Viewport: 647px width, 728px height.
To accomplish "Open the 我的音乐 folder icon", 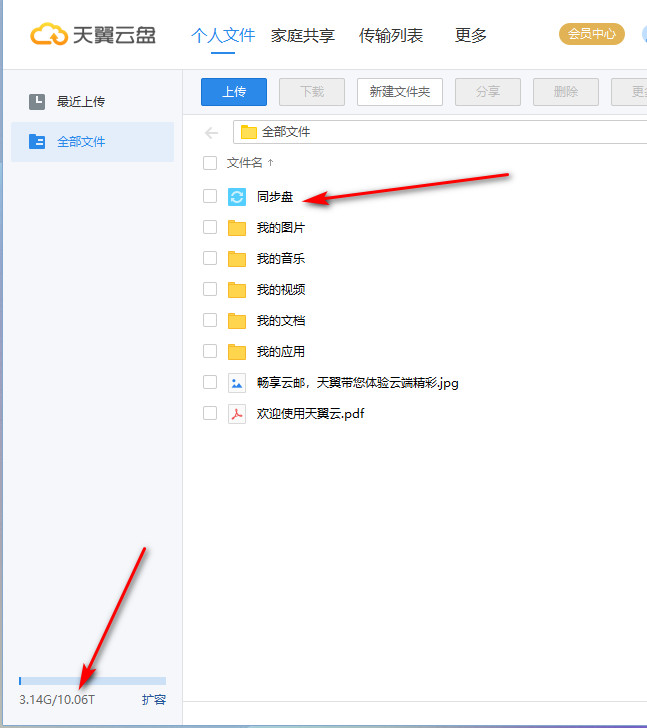I will 237,259.
